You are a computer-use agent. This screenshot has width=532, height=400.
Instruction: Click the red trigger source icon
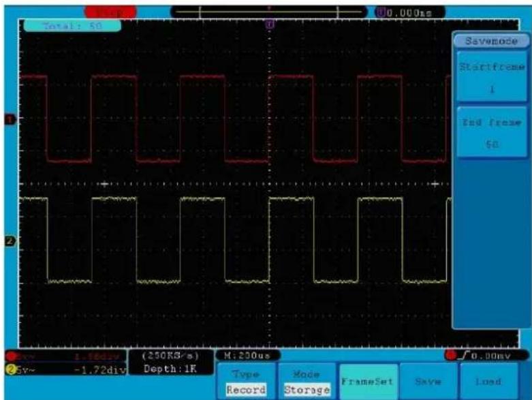pos(451,356)
